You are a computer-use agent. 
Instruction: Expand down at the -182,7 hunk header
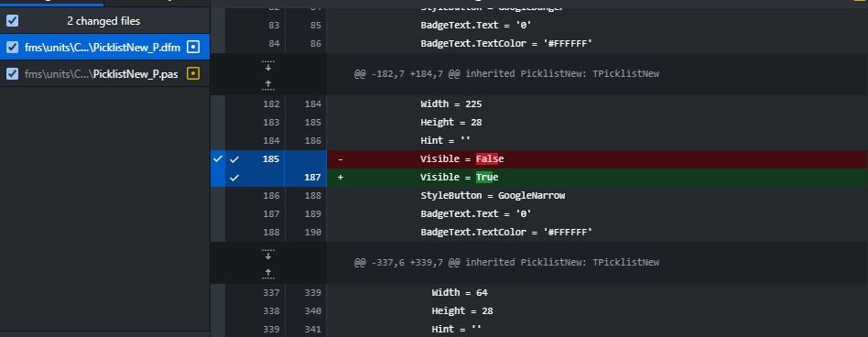pos(268,65)
